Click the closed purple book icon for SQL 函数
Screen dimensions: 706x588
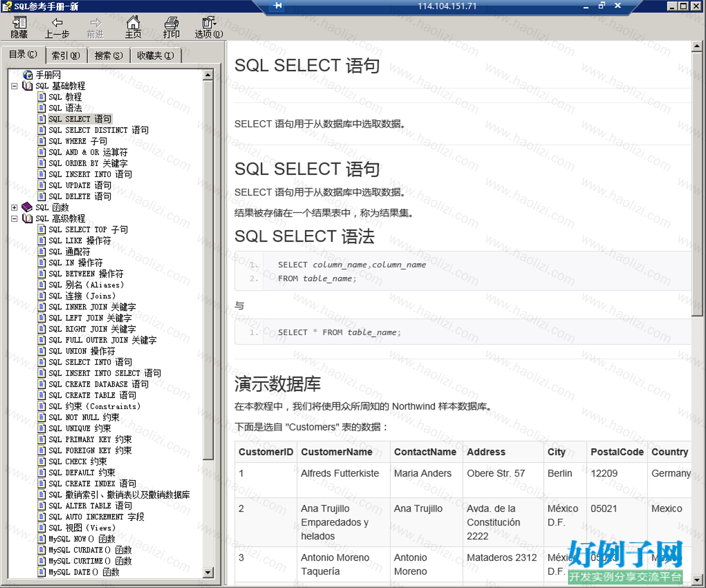(27, 207)
